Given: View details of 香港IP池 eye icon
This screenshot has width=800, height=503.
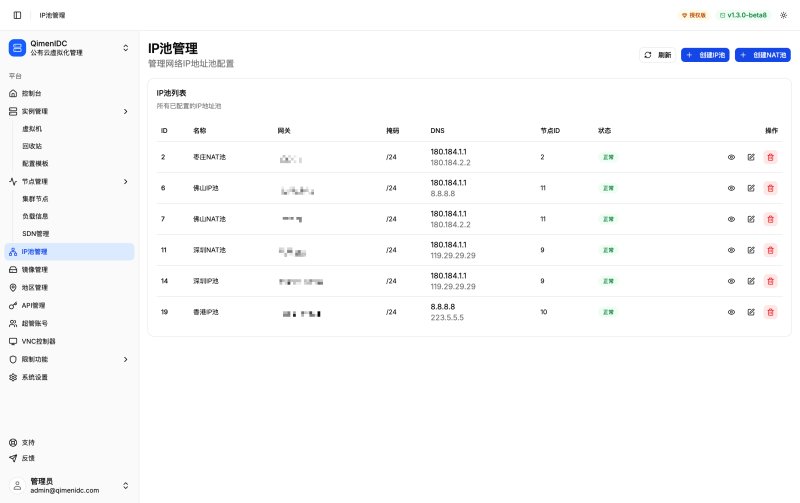Looking at the screenshot, I should (731, 312).
